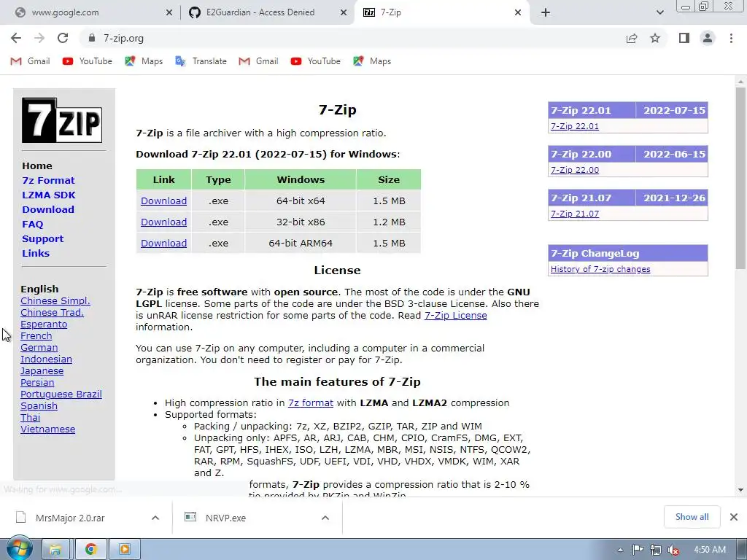
Task: Switch language to French
Action: click(36, 335)
